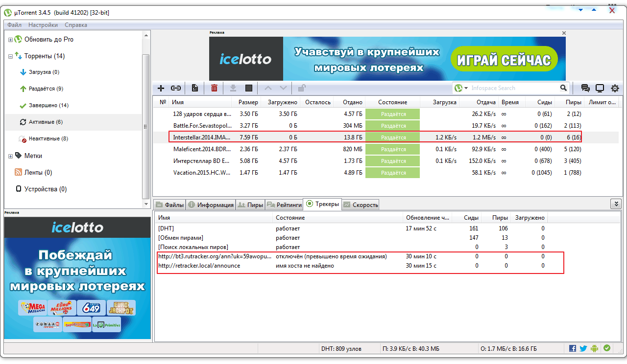Open the Facebook icon in status bar
Image resolution: width=627 pixels, height=364 pixels.
point(573,348)
